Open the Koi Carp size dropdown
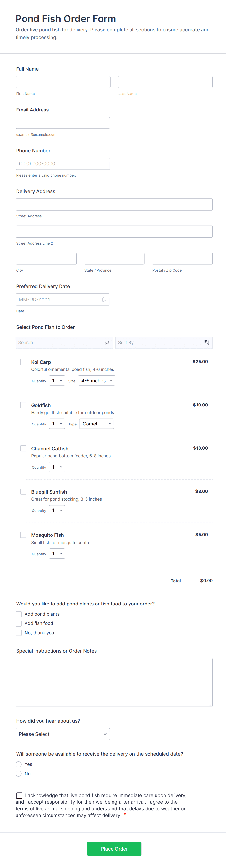This screenshot has height=868, width=226. coord(96,381)
